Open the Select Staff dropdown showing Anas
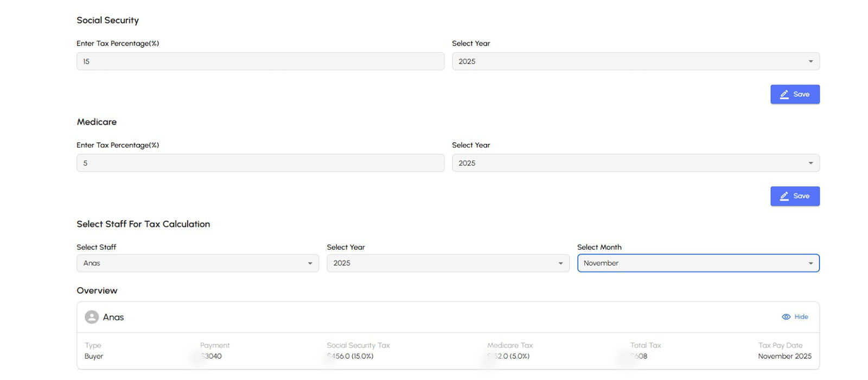Screen dimensions: 868x380 click(x=197, y=263)
